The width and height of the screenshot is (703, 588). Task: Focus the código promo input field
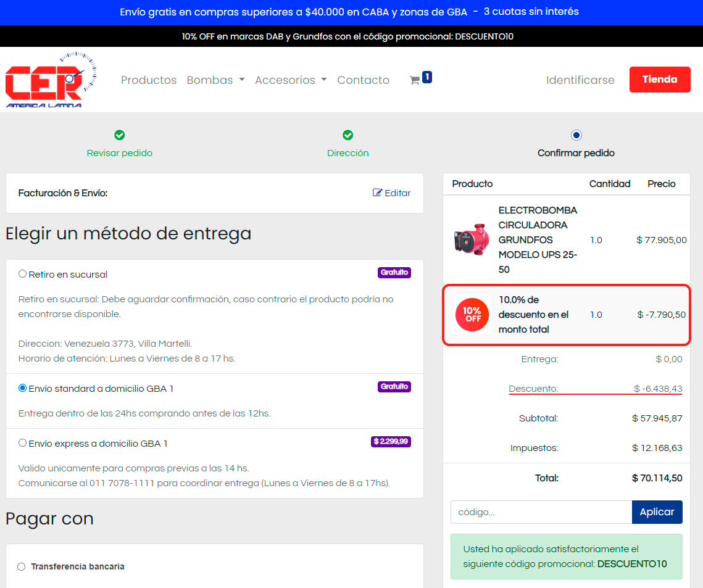(x=541, y=512)
